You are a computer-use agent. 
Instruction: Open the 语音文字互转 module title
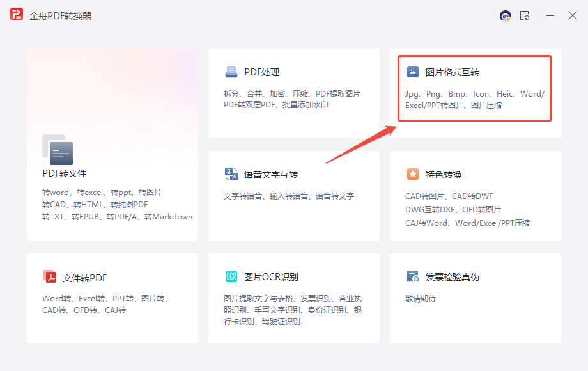click(271, 175)
